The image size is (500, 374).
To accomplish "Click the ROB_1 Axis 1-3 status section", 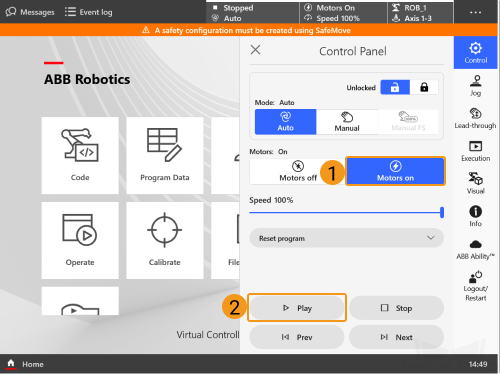I will [420, 13].
